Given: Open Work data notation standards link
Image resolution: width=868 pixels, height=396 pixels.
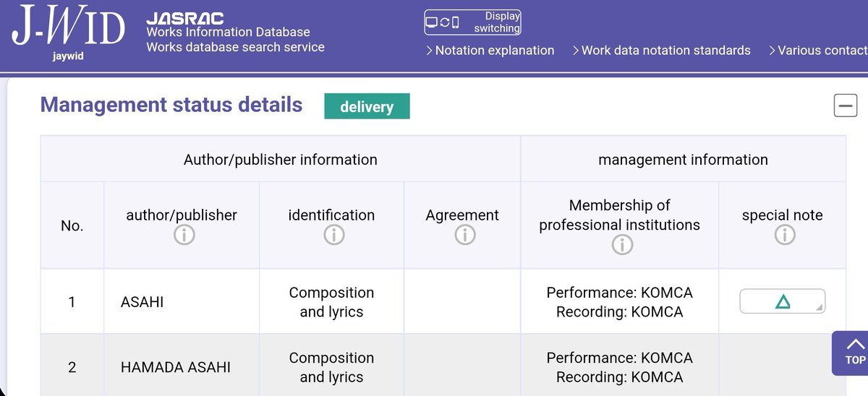Looking at the screenshot, I should coord(661,51).
